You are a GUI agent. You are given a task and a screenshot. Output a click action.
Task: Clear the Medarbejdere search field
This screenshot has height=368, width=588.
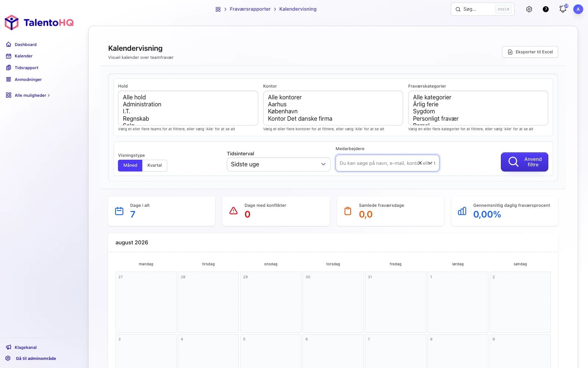pyautogui.click(x=420, y=163)
